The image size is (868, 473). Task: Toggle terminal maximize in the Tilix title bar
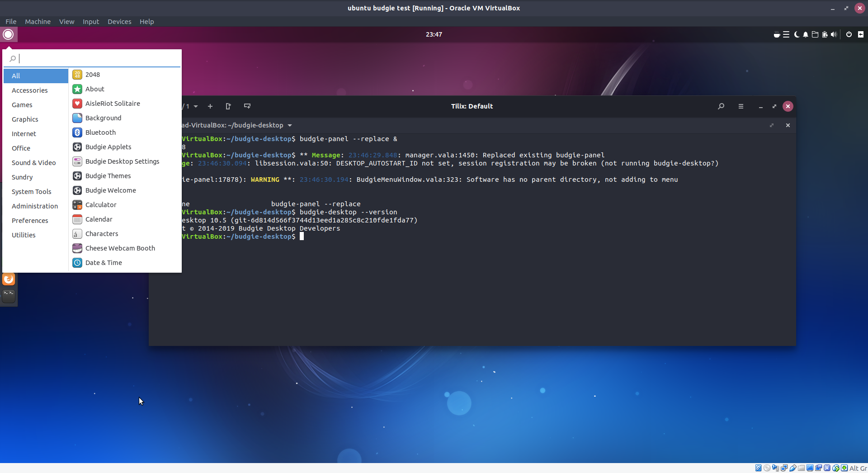[774, 106]
